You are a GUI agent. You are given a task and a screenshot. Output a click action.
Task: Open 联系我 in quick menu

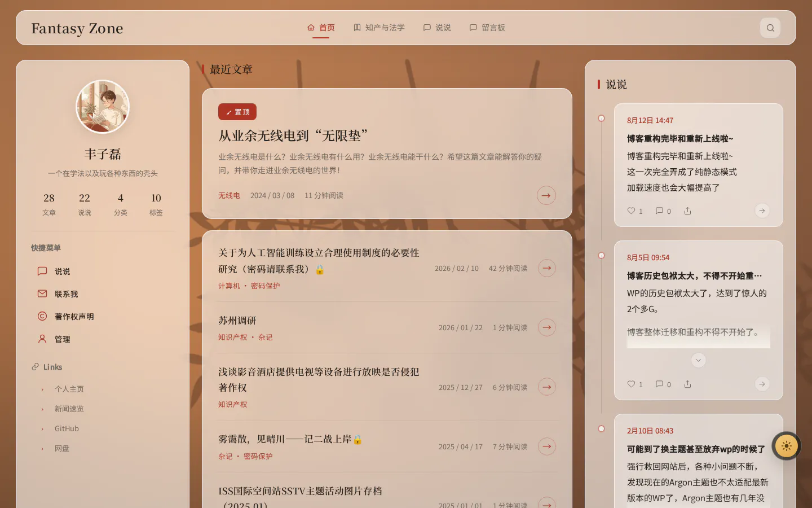coord(103,294)
